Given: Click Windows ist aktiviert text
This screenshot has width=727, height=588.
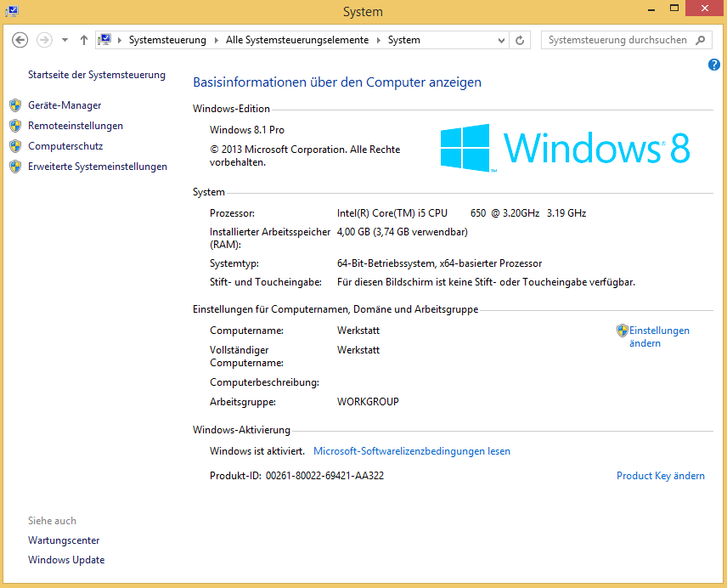Looking at the screenshot, I should click(256, 451).
